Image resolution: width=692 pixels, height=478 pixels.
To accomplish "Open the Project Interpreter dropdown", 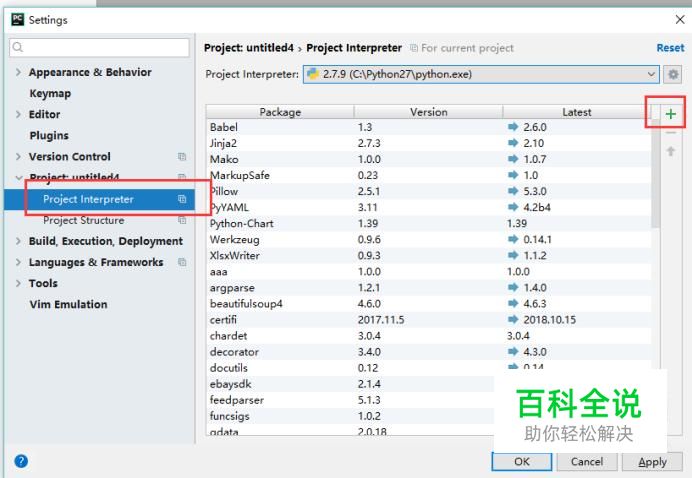I will (481, 74).
